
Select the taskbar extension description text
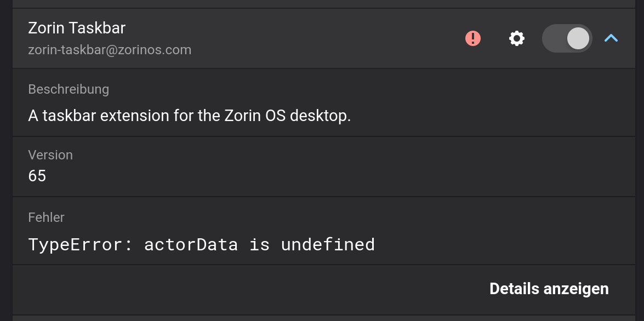click(x=189, y=116)
